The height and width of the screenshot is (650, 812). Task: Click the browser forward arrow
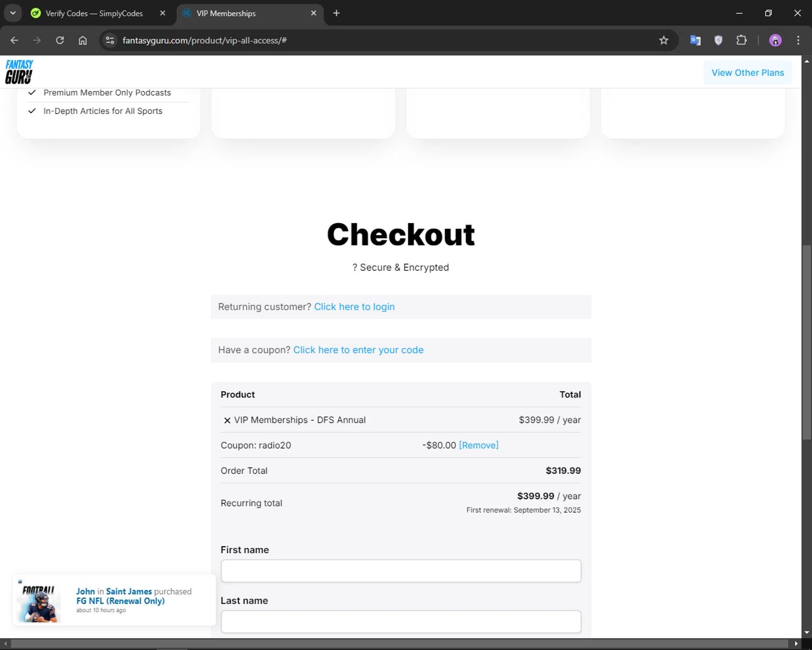click(37, 41)
